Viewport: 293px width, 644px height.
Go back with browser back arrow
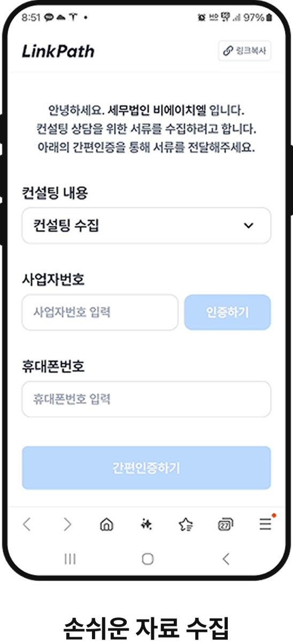coord(27,525)
